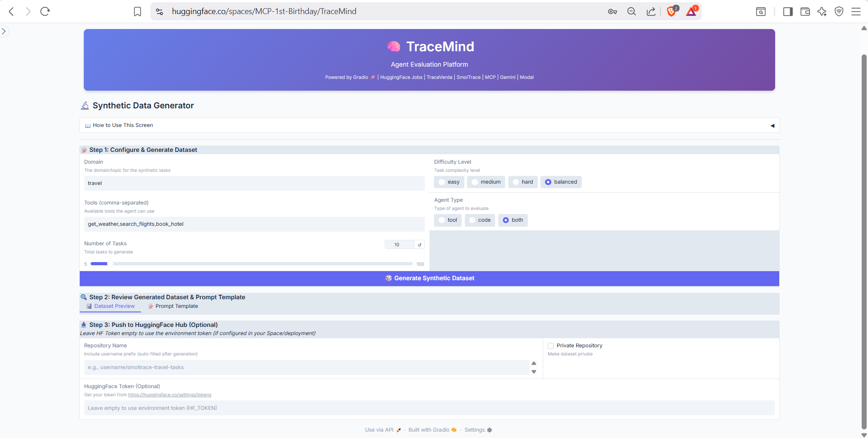Bookmark this page icon
Image resolution: width=868 pixels, height=438 pixels.
click(137, 11)
